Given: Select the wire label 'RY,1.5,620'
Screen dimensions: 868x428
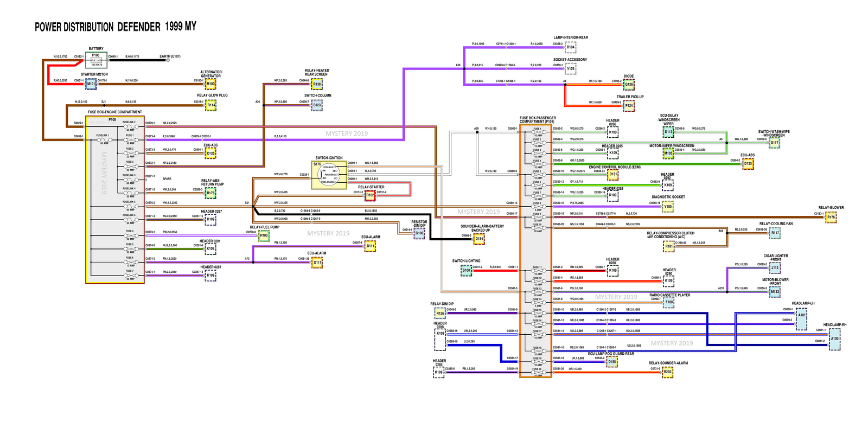Looking at the screenshot, I should point(595,103).
